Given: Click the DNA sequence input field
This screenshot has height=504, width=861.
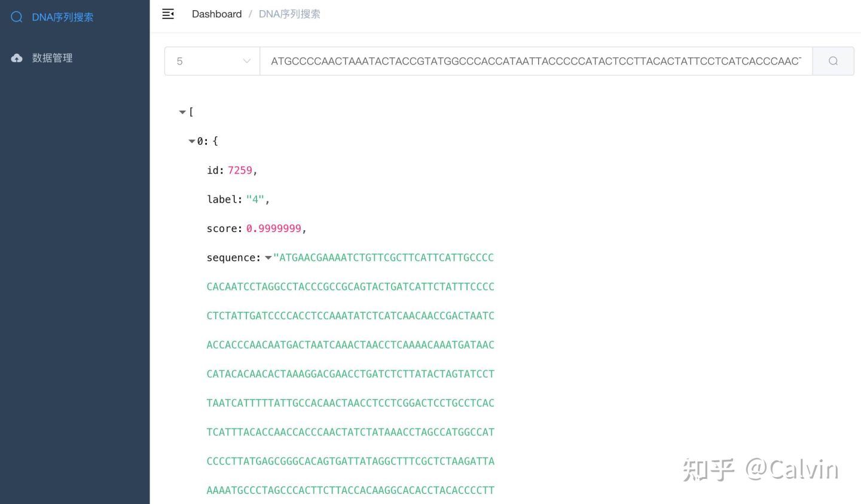Looking at the screenshot, I should pos(536,61).
